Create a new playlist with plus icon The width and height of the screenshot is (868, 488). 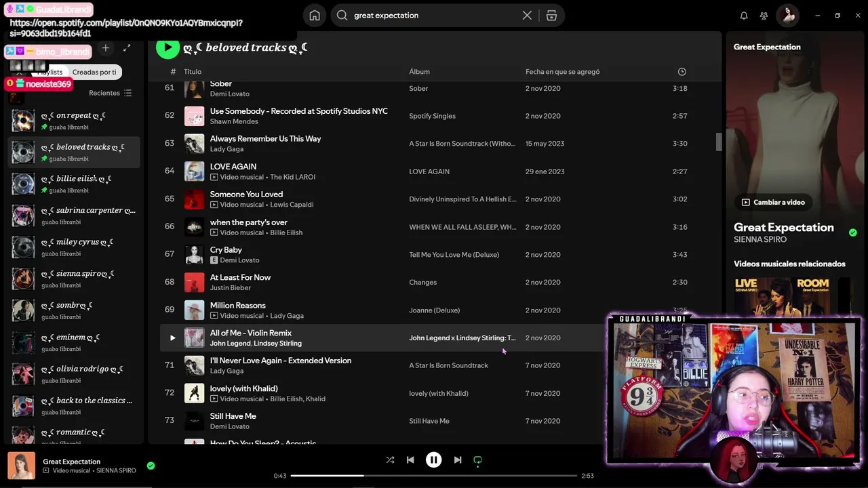(x=105, y=48)
